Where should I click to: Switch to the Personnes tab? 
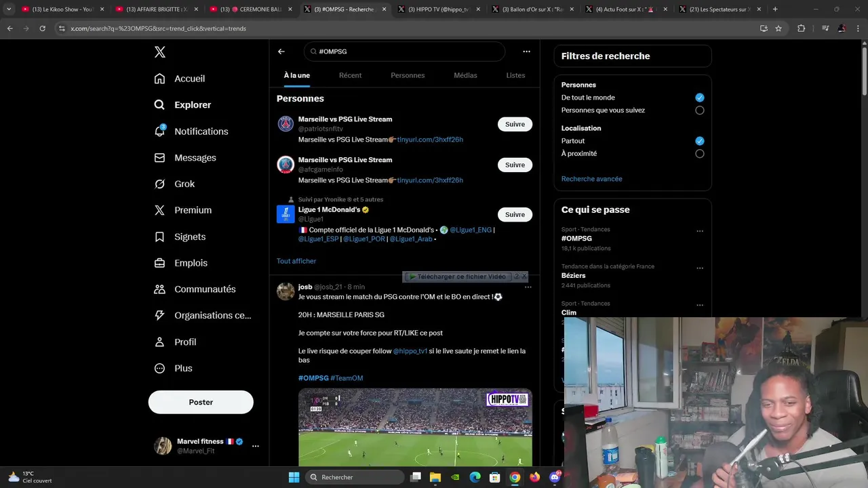pos(408,75)
